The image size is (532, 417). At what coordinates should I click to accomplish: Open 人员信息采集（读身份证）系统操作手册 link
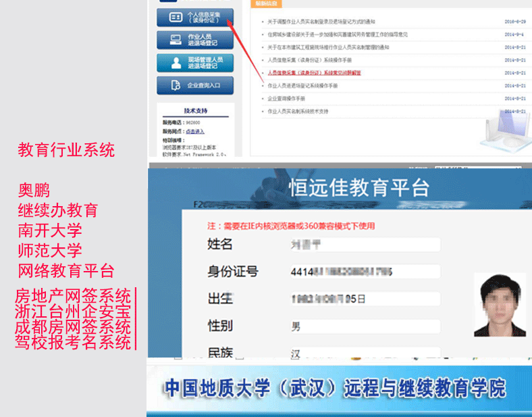pos(309,60)
